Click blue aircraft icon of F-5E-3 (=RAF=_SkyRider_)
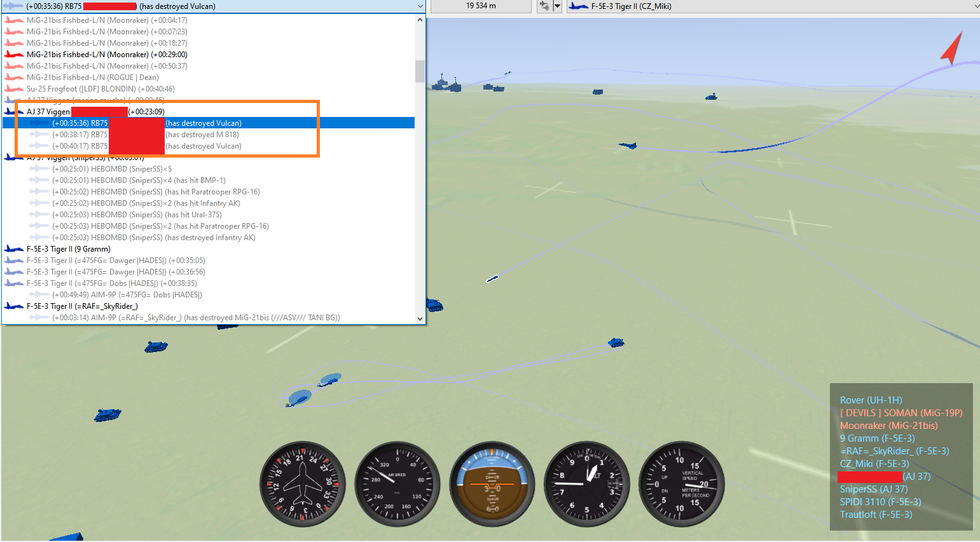 pyautogui.click(x=14, y=306)
